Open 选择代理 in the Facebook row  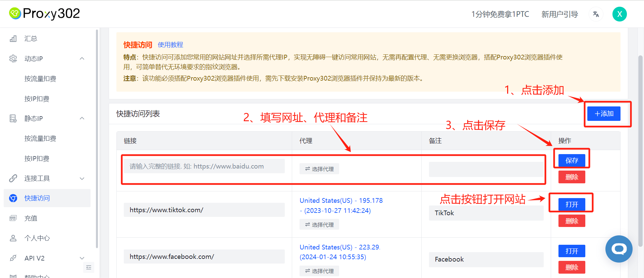(x=319, y=271)
